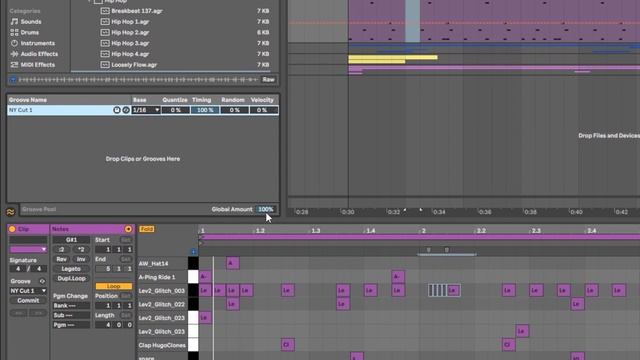This screenshot has height=360, width=640.
Task: Select the Hip Hop 2.agr file name
Action: point(130,32)
